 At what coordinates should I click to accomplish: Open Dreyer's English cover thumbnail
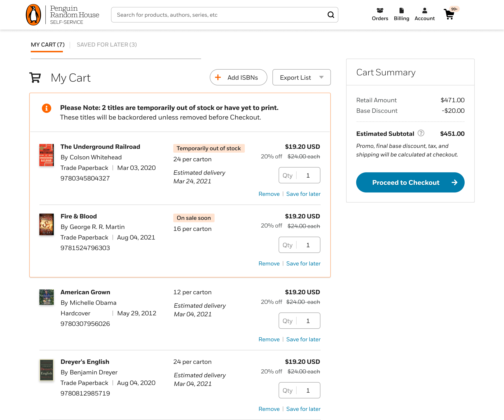coord(47,370)
